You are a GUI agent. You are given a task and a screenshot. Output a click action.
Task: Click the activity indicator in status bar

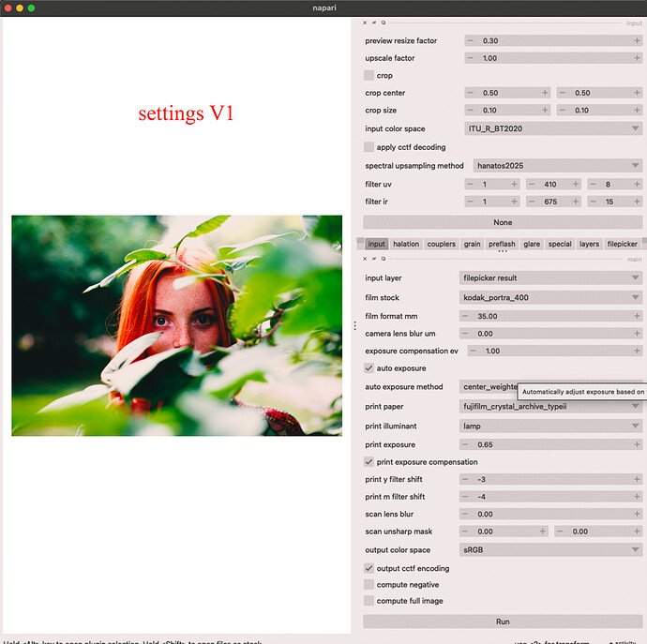[x=623, y=642]
